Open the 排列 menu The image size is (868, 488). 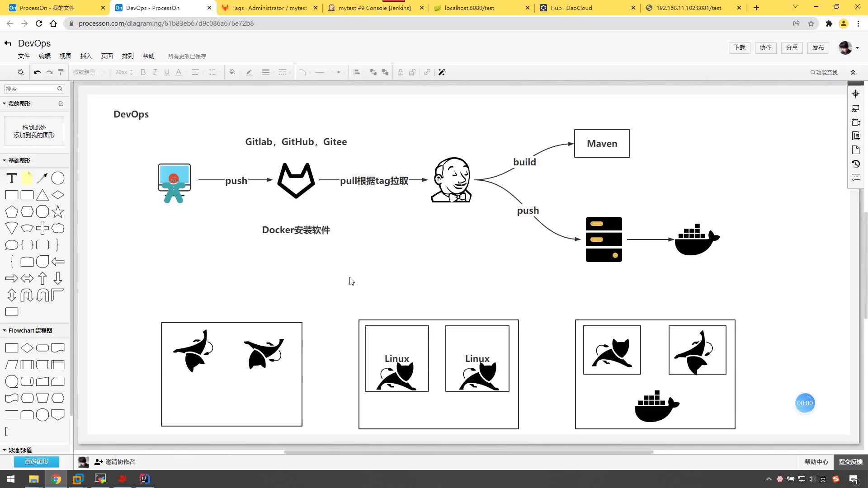point(128,56)
